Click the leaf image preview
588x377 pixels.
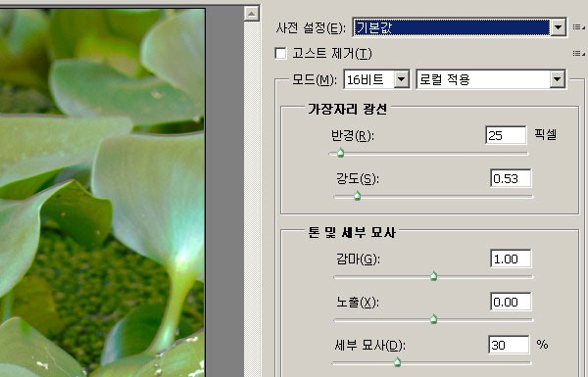coord(102,193)
